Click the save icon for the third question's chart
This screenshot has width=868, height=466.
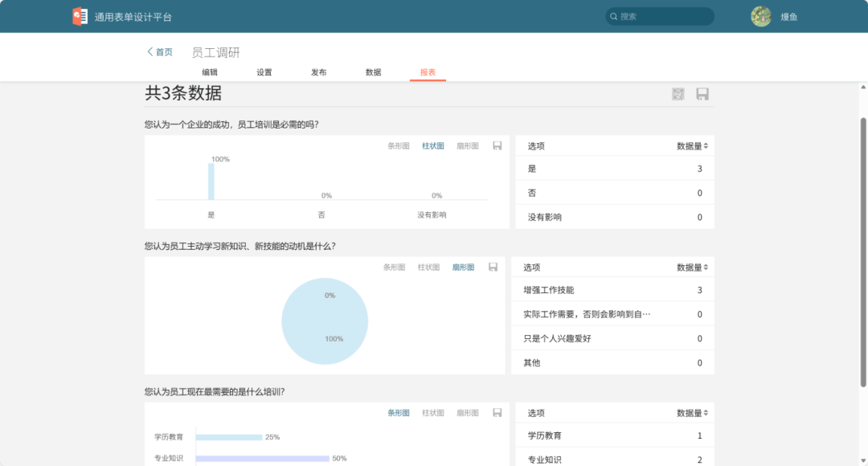point(496,412)
